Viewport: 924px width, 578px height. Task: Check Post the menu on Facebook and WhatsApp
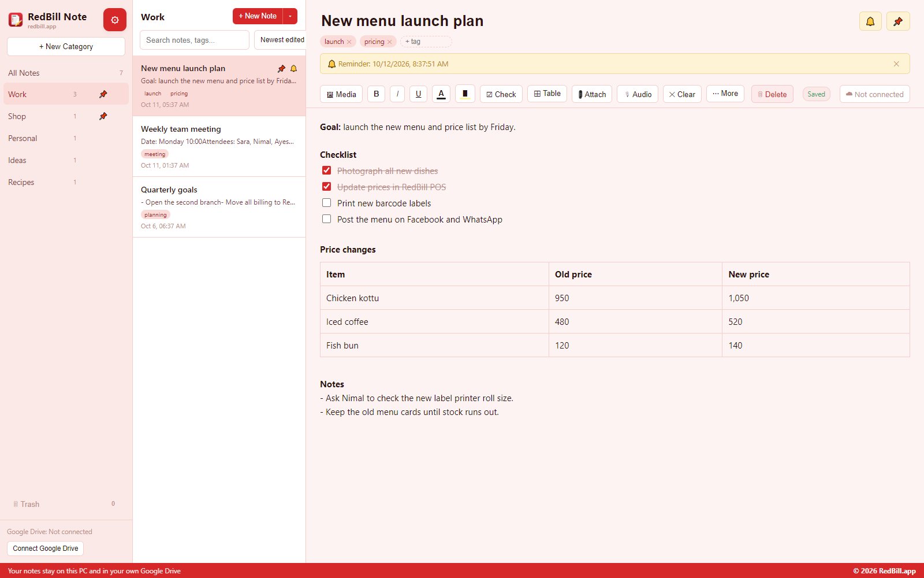point(327,219)
